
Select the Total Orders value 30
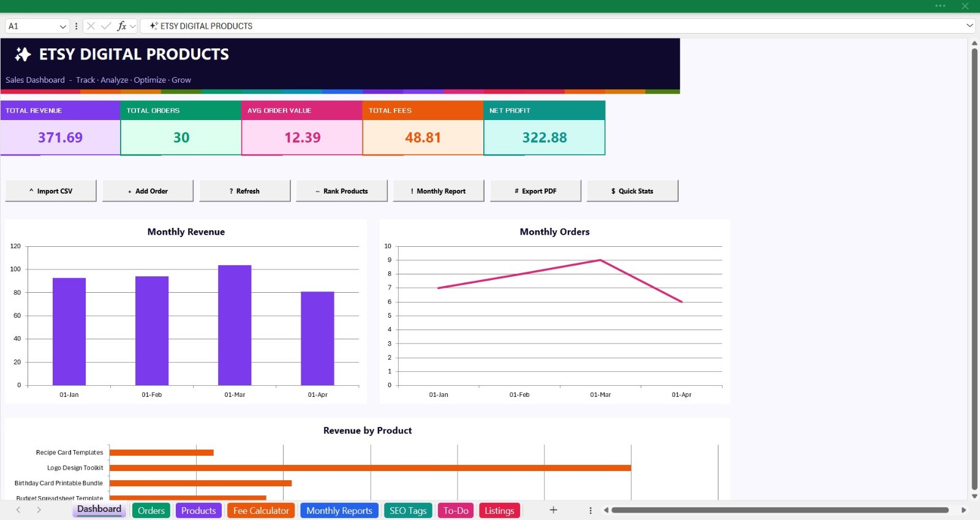coord(181,137)
